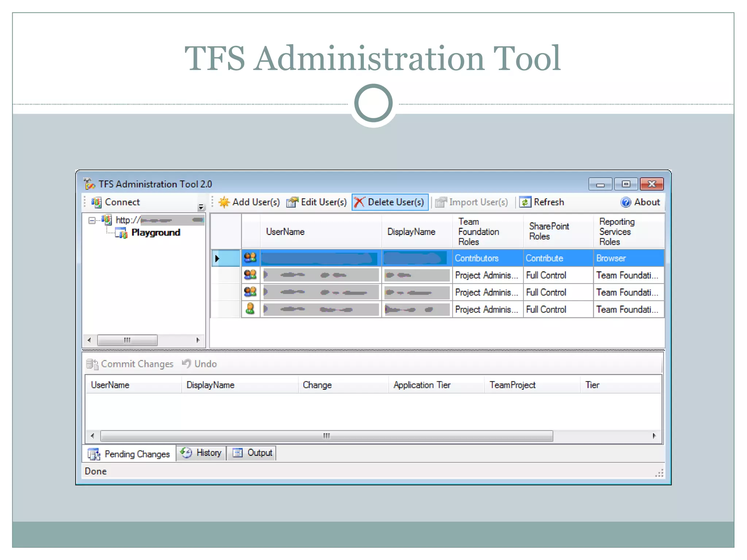Click Import User(s) label
Viewport: 747px width, 560px height.
478,202
